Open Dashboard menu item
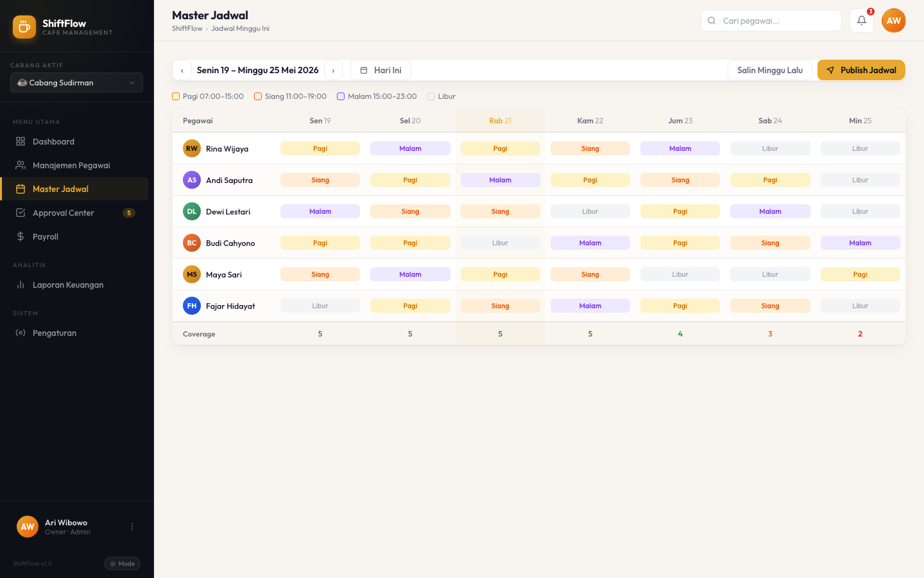 74,141
